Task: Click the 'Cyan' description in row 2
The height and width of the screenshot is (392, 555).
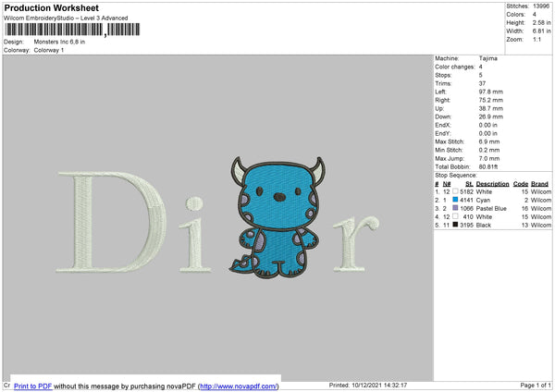Action: tap(483, 201)
